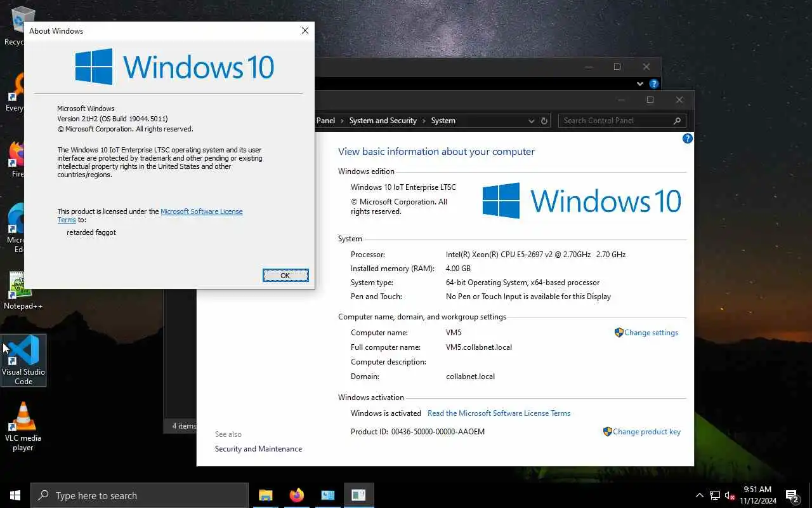Image resolution: width=812 pixels, height=508 pixels.
Task: Launch Firefox from the taskbar
Action: click(x=296, y=495)
